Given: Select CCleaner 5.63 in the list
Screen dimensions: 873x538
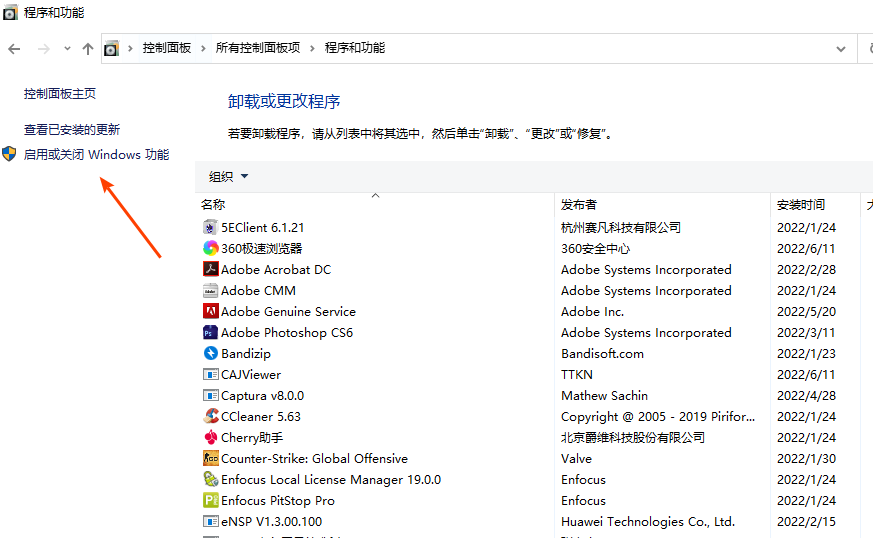Looking at the screenshot, I should click(261, 417).
